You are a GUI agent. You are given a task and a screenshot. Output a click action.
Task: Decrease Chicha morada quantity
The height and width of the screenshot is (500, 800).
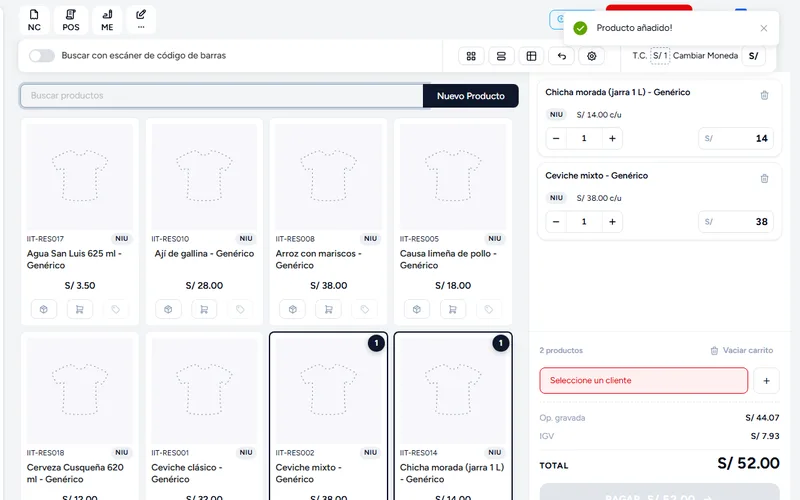[556, 138]
